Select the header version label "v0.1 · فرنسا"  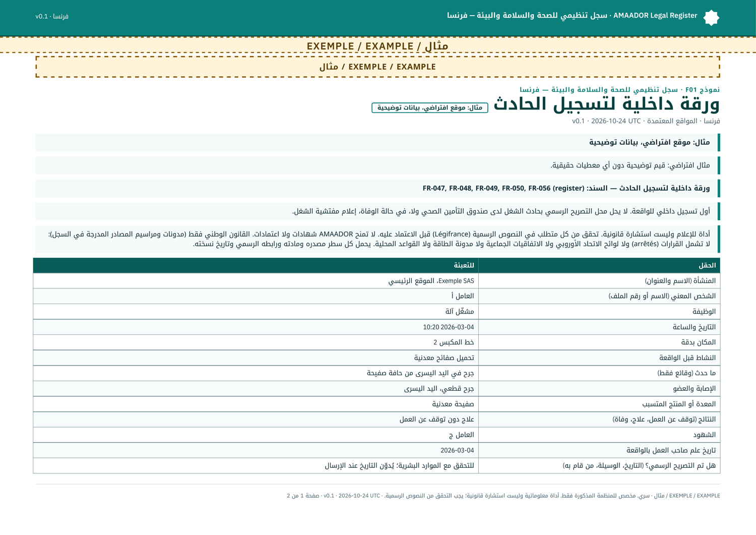52,16
